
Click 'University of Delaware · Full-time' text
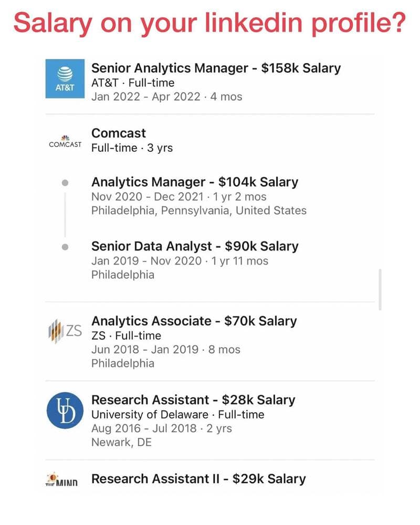[x=177, y=415]
